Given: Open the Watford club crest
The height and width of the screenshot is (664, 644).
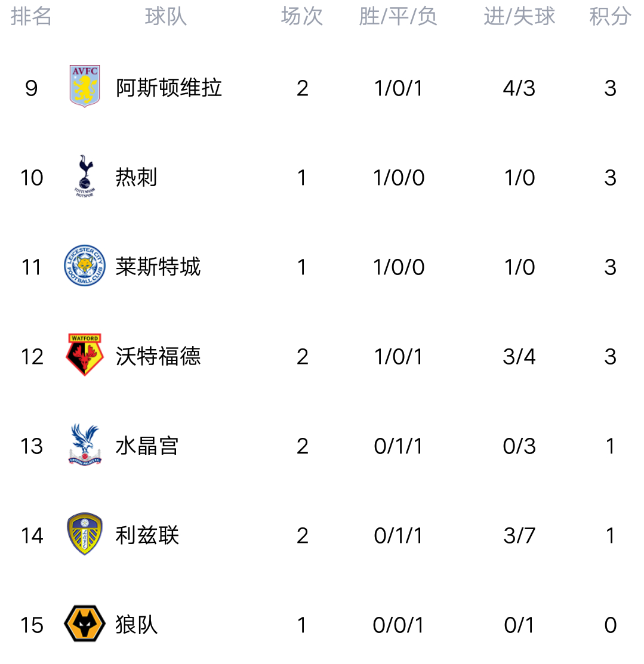Looking at the screenshot, I should [85, 355].
